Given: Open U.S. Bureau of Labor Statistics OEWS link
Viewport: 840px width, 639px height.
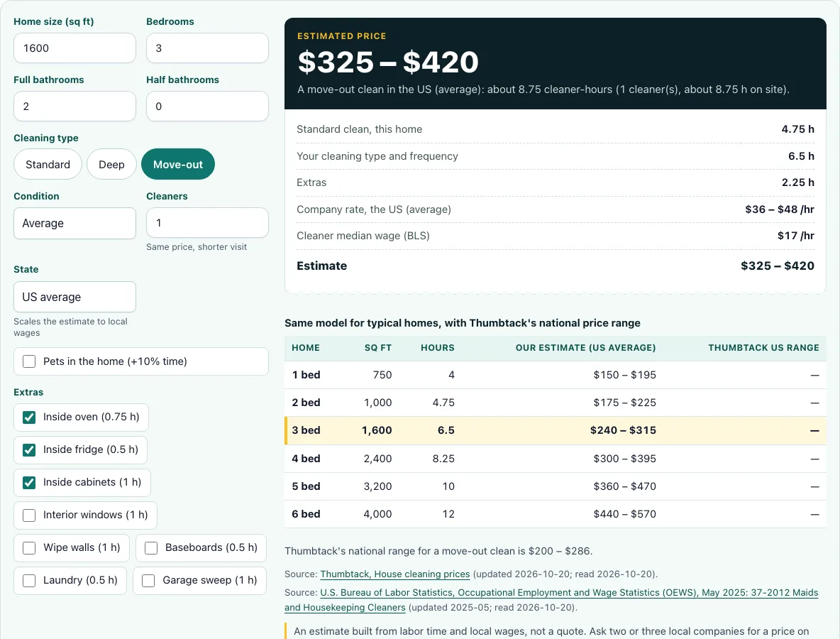Looking at the screenshot, I should (x=569, y=592).
